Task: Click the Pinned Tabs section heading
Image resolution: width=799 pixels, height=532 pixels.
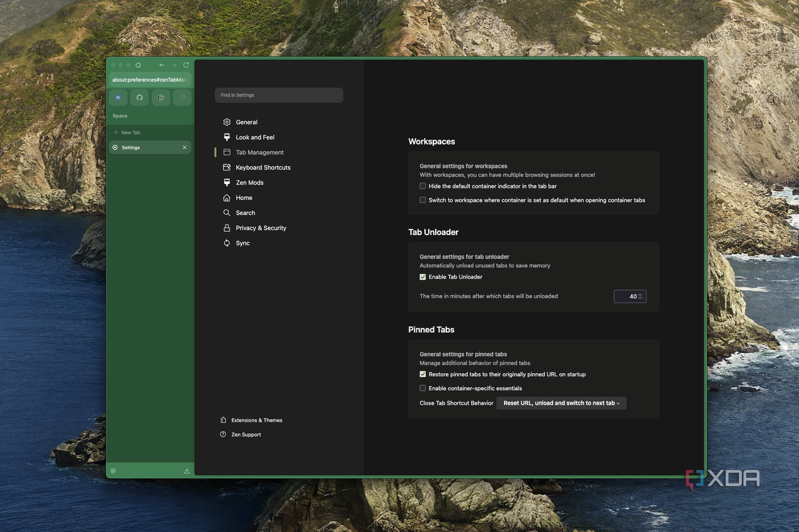Action: [431, 330]
